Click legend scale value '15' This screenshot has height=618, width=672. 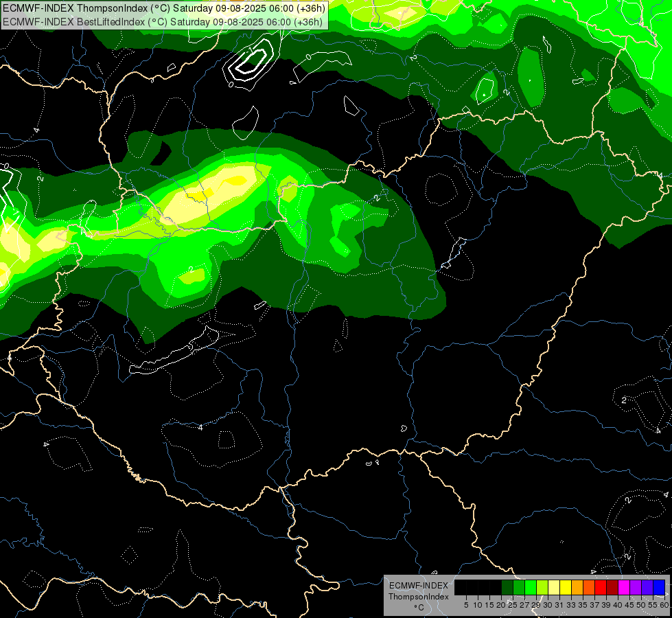[489, 605]
